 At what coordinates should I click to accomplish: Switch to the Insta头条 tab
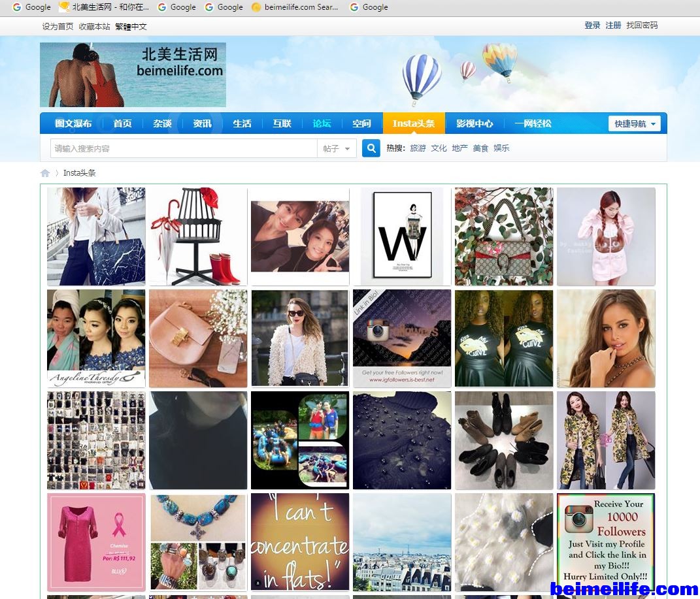point(413,123)
